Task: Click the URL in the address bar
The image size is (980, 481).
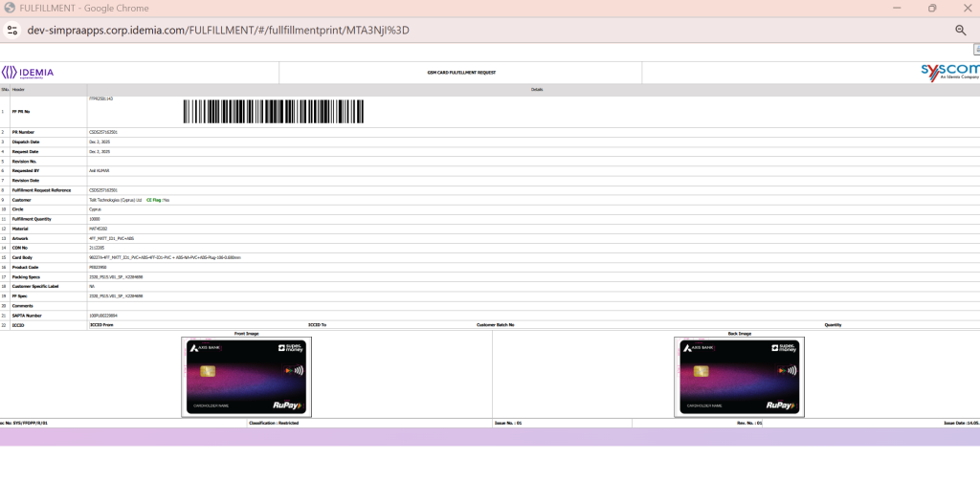Action: [x=218, y=30]
